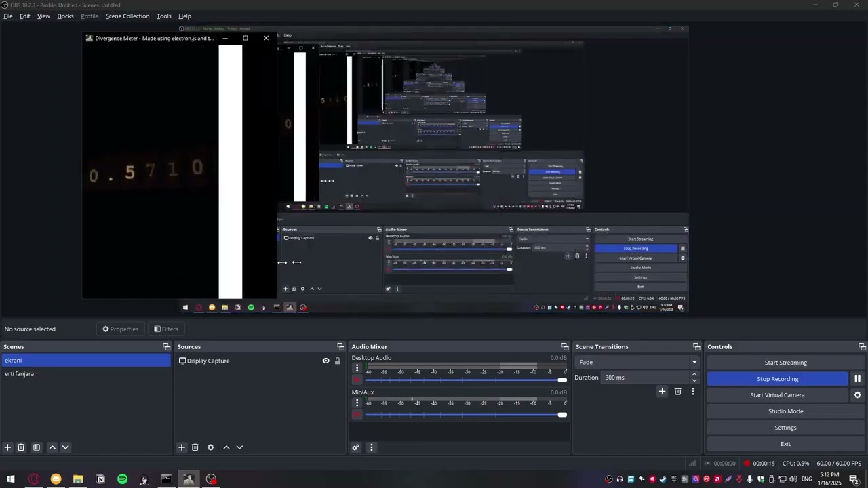The width and height of the screenshot is (868, 488).
Task: Mute the Mic/Aux audio channel
Action: point(357,415)
